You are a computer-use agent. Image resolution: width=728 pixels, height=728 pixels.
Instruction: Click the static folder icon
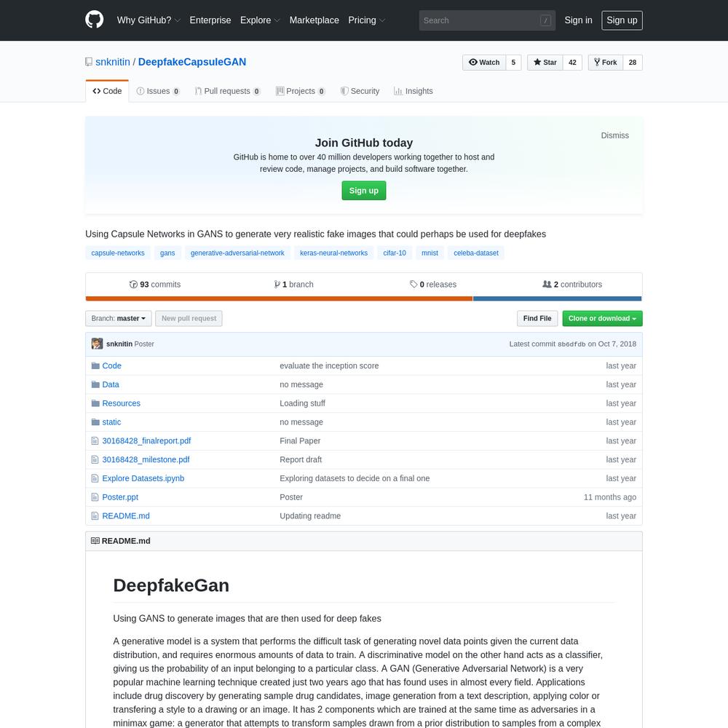coord(95,422)
